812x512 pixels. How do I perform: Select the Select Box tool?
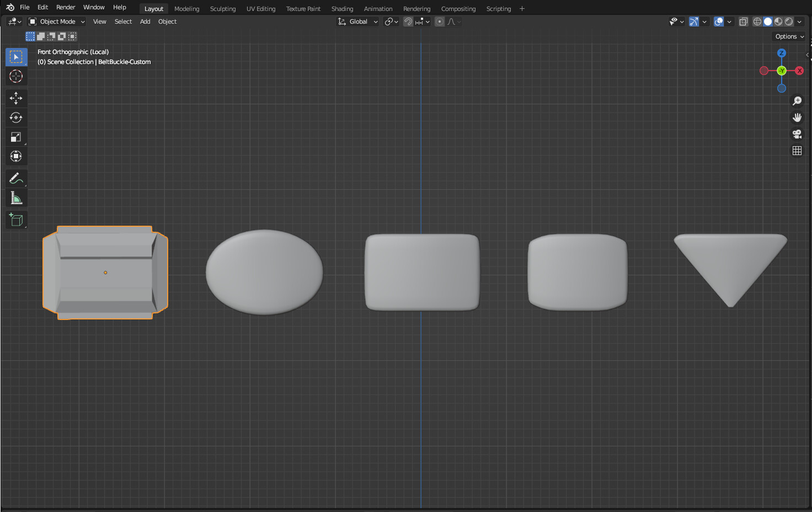(16, 57)
